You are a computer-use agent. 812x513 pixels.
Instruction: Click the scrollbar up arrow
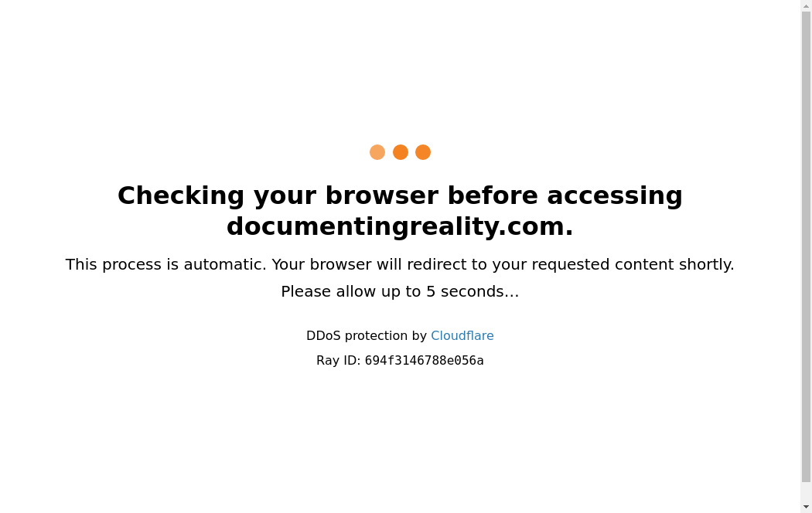(807, 5)
